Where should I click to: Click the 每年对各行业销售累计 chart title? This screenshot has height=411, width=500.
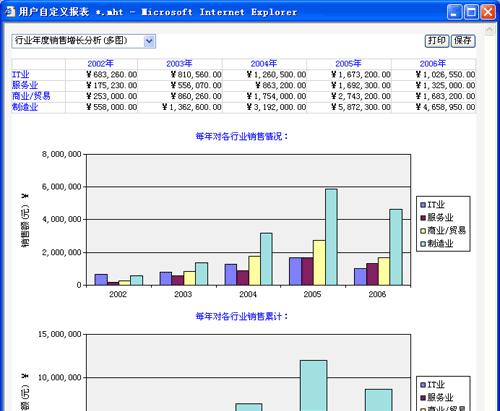(x=242, y=316)
